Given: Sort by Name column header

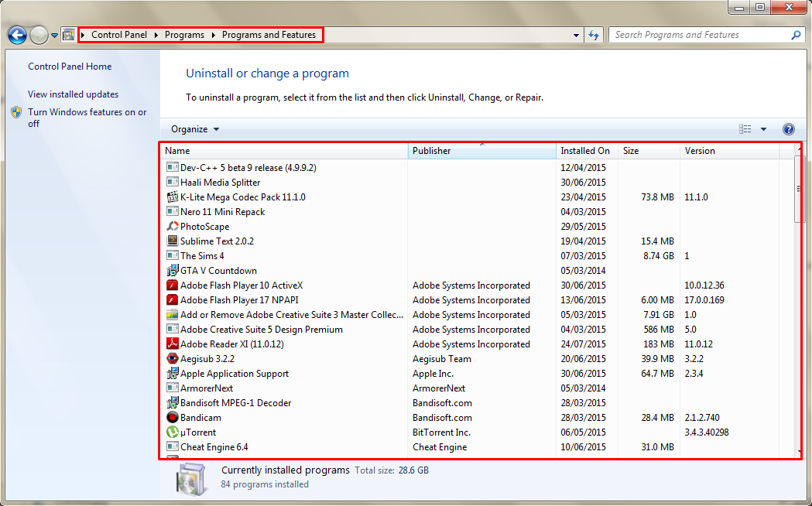Looking at the screenshot, I should 284,151.
